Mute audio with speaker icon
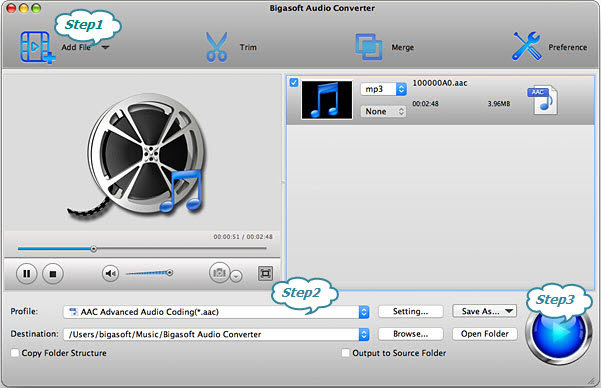 [110, 273]
